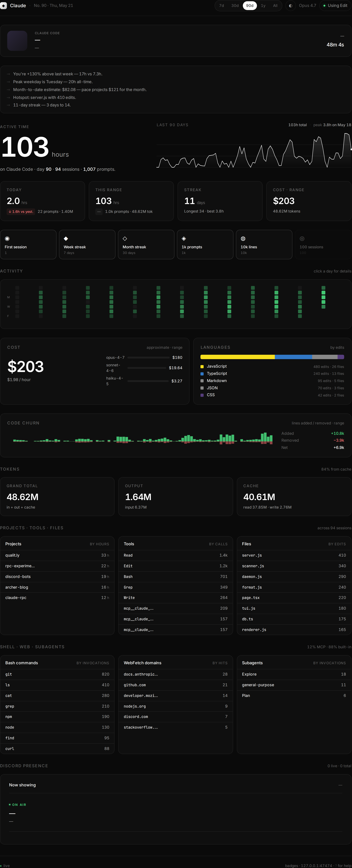Select the 30d range tab
This screenshot has width=352, height=868.
(x=235, y=6)
